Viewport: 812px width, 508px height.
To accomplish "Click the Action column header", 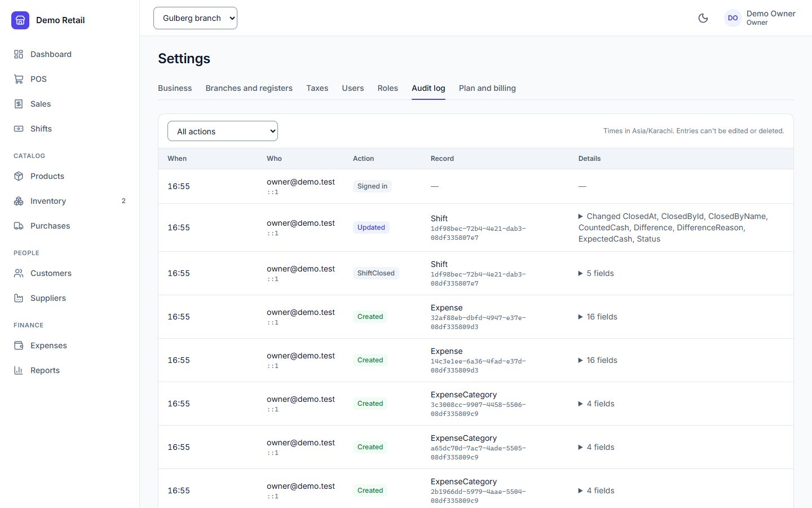I will [x=363, y=159].
